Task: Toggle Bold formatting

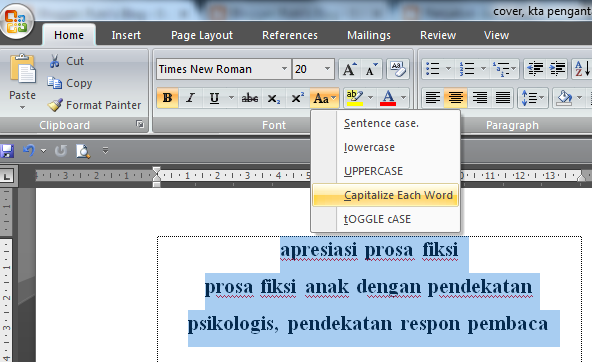Action: [167, 99]
